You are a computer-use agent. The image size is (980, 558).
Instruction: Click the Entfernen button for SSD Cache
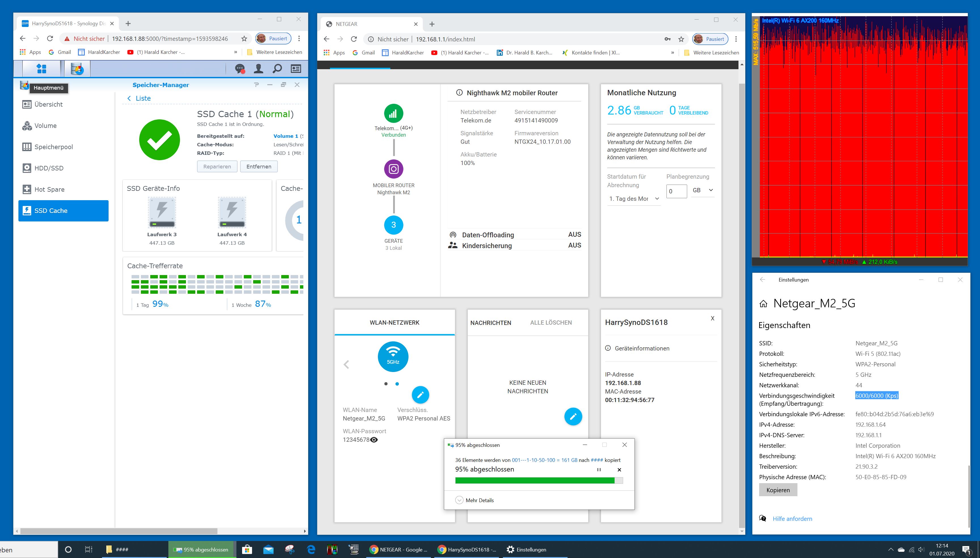pyautogui.click(x=259, y=167)
